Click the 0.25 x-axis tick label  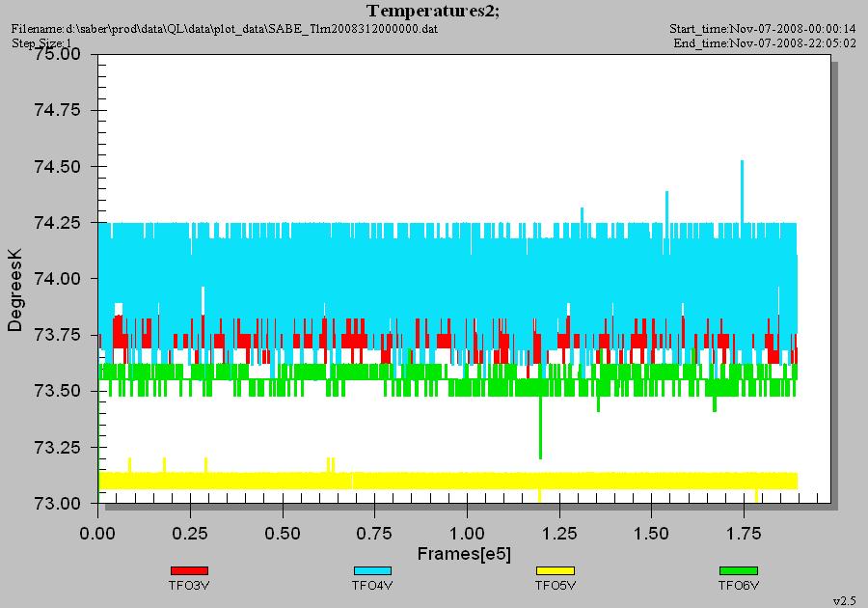tap(190, 534)
